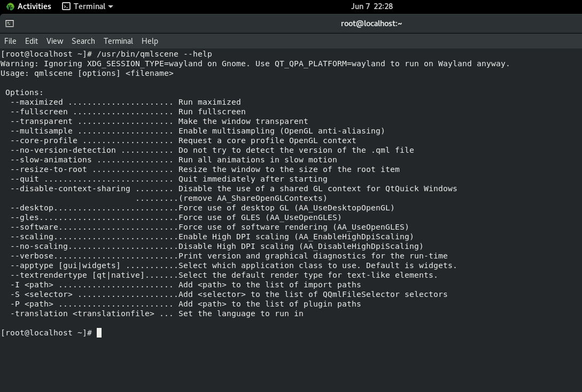This screenshot has width=582, height=392.
Task: Click the /usr/bin/qmlscene --help command text
Action: coord(154,54)
